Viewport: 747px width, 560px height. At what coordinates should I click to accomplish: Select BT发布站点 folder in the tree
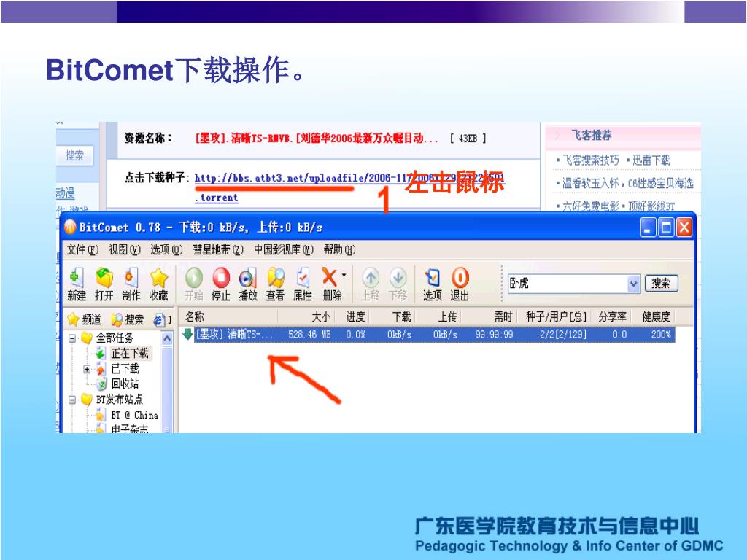pos(119,399)
